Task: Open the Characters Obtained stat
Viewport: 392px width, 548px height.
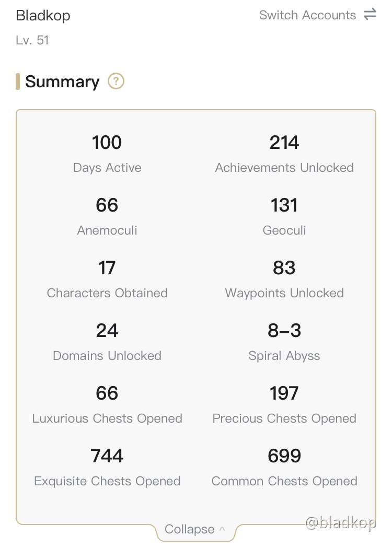Action: [107, 278]
